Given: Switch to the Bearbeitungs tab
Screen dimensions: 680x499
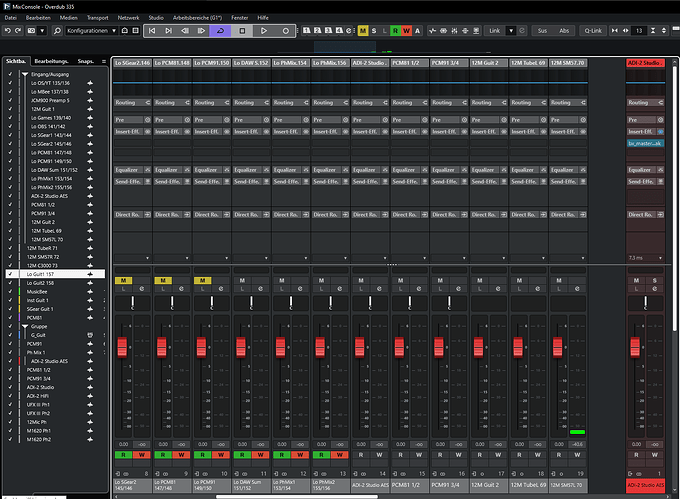Looking at the screenshot, I should click(50, 61).
